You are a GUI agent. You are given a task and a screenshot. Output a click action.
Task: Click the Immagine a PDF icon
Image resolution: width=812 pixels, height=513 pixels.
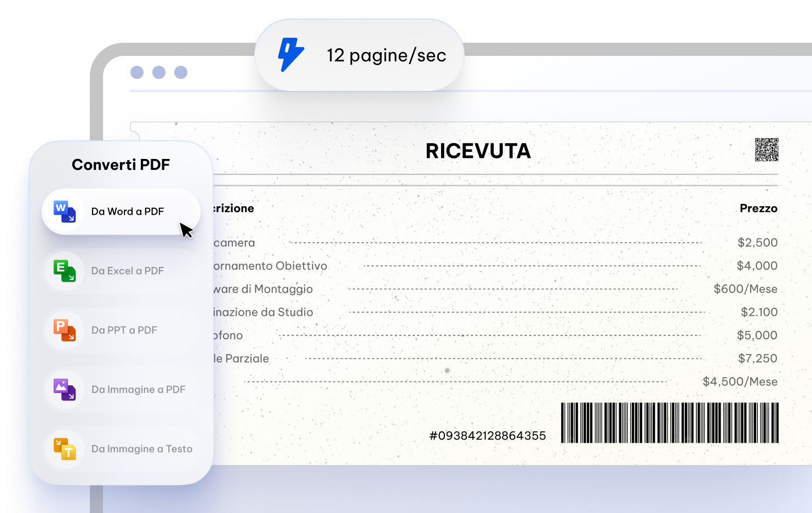[x=65, y=389]
